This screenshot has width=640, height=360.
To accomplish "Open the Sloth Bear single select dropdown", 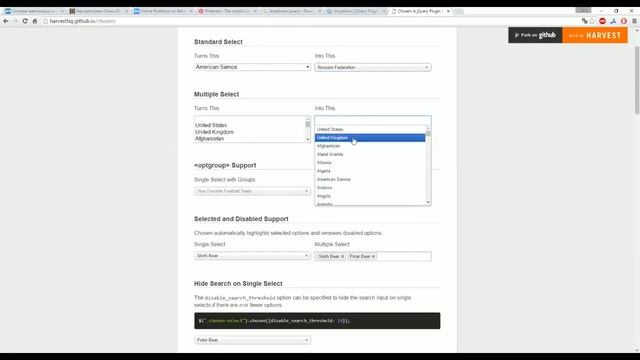I will (252, 256).
